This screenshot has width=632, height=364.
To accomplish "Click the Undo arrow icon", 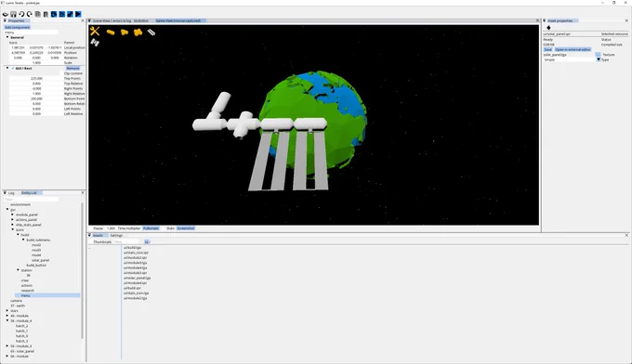I will [x=21, y=14].
